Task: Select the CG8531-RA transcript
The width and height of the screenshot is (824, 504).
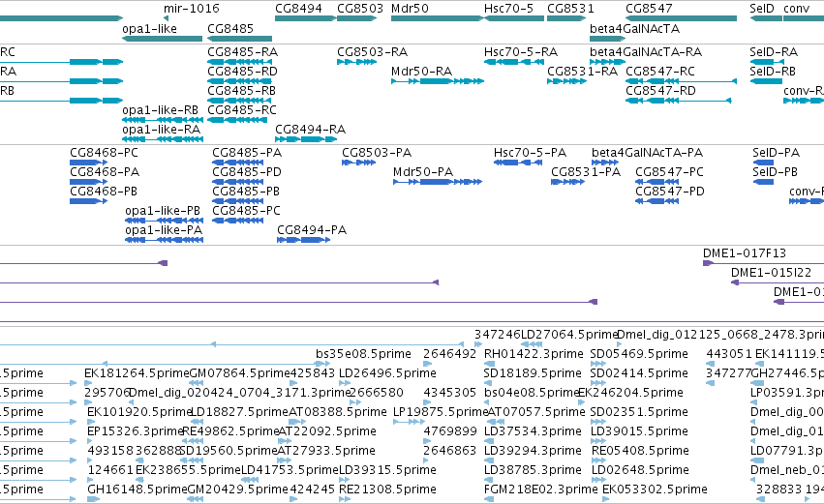Action: 566,81
